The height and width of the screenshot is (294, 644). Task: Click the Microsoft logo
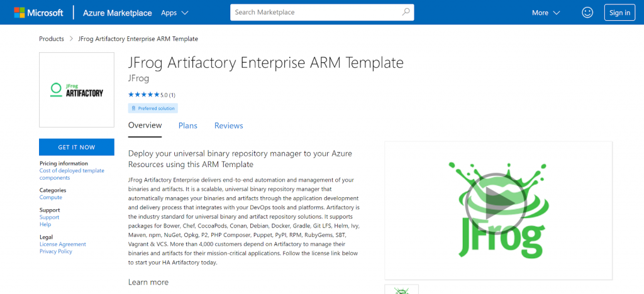(38, 13)
